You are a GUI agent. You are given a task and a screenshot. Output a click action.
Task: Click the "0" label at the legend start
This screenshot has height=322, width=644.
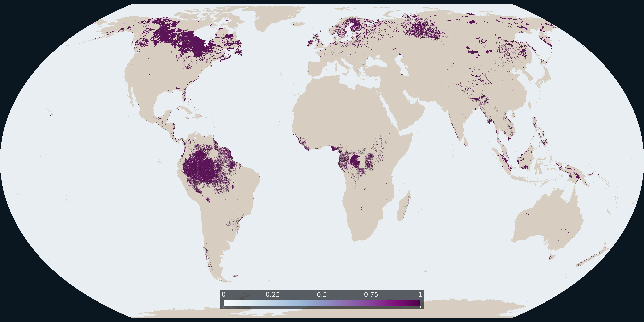pyautogui.click(x=224, y=295)
